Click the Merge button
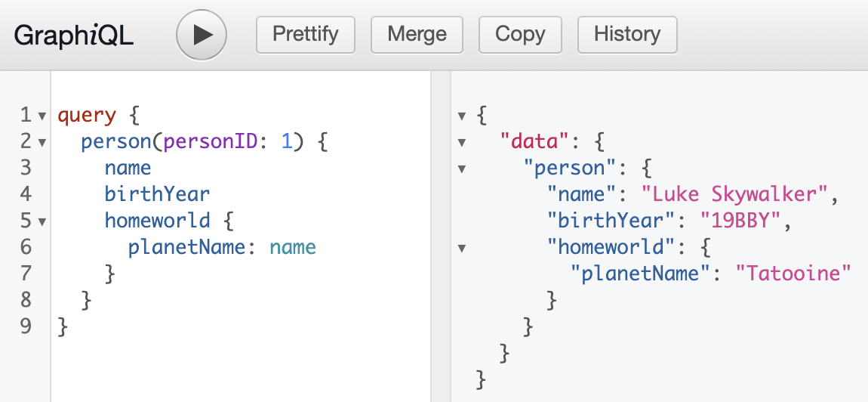 click(417, 35)
